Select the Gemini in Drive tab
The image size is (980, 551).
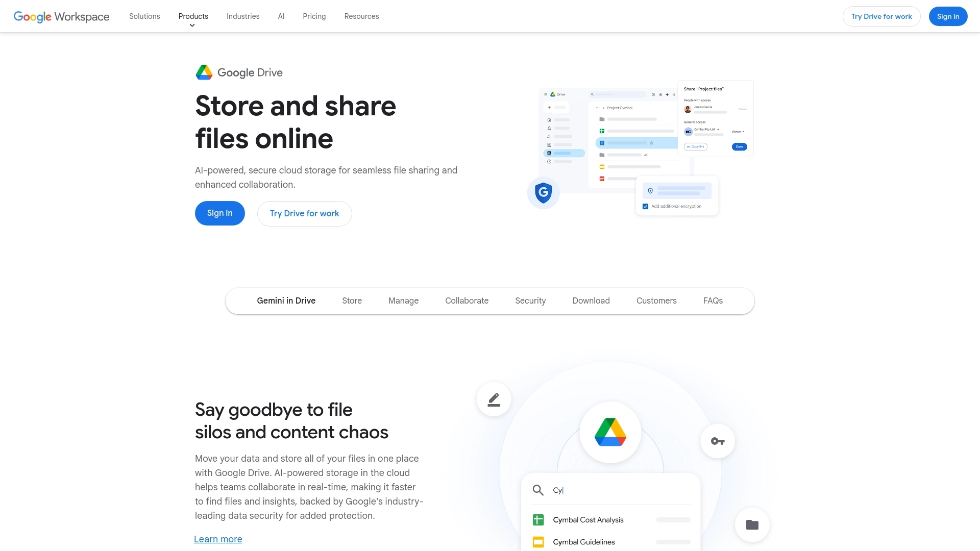[x=286, y=301]
